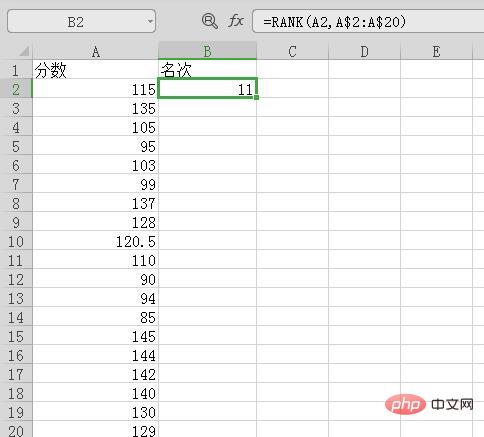Viewport: 484px width, 437px height.
Task: Open the Name Box dropdown arrow
Action: point(150,22)
